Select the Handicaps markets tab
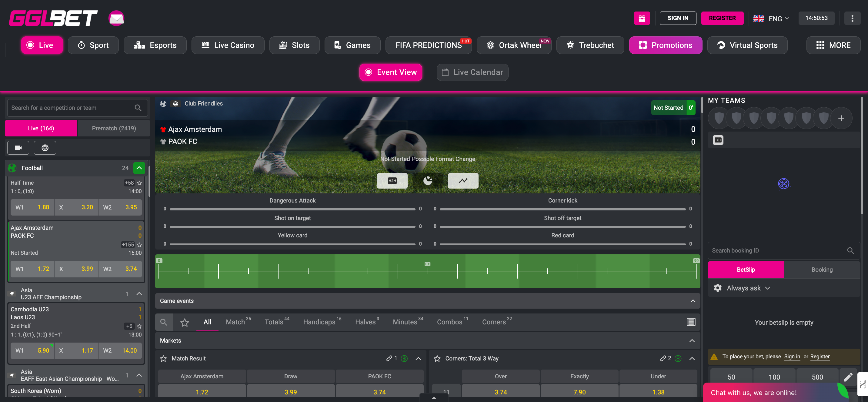The height and width of the screenshot is (402, 868). (322, 322)
